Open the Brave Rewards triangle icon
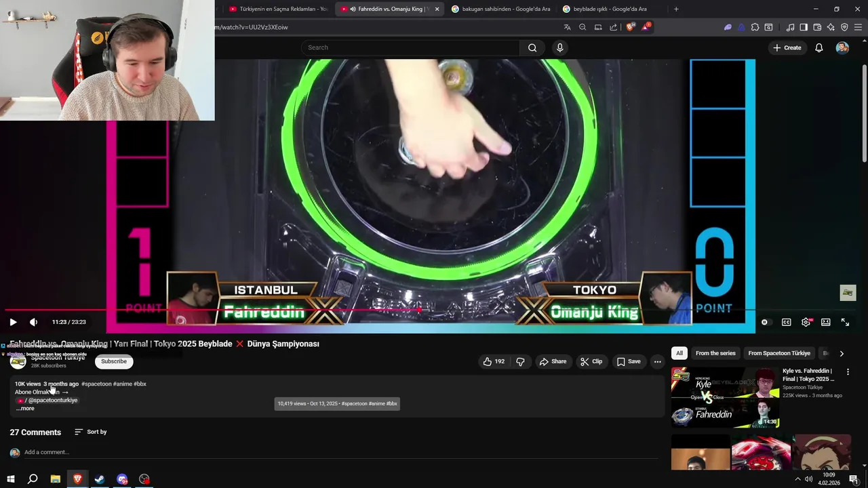 (646, 27)
